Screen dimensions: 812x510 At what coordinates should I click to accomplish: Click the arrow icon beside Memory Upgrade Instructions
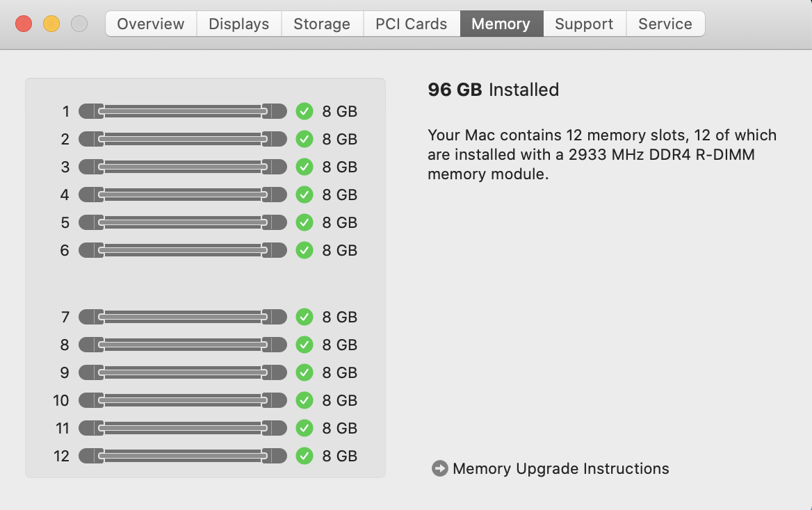tap(439, 468)
